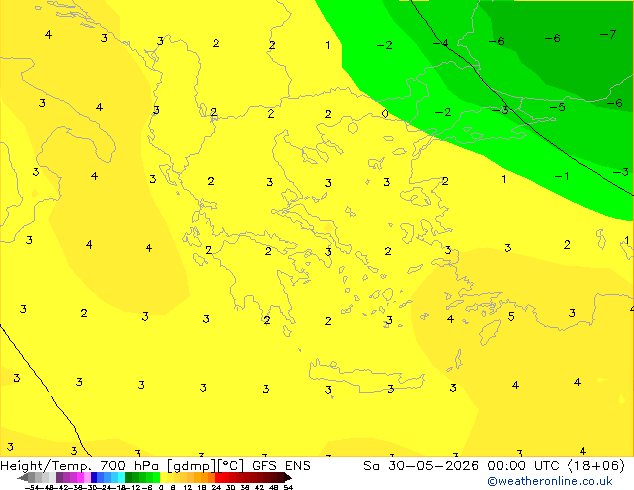Click the temperature value "5" on the map
Viewport: 634px width, 490px height.
511,316
